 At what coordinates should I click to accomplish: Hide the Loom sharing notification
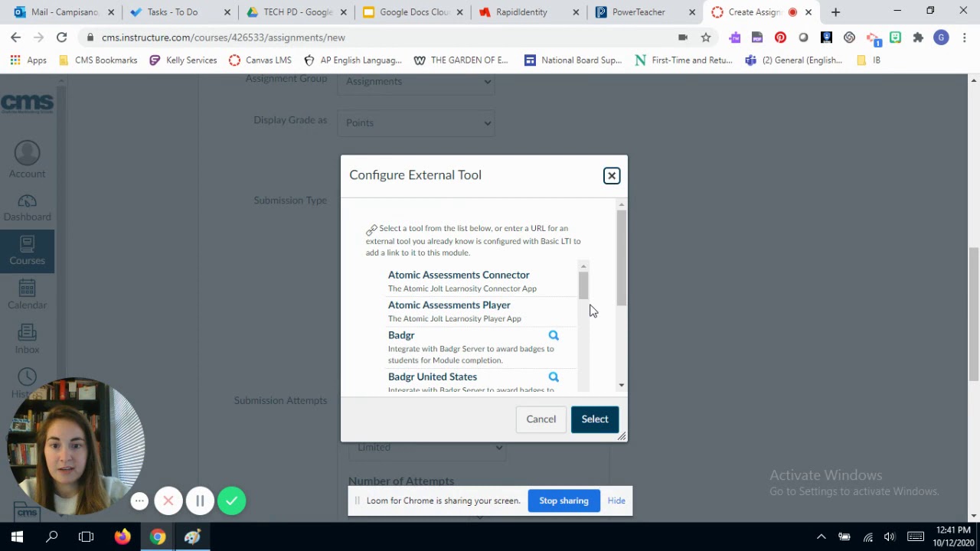(616, 500)
